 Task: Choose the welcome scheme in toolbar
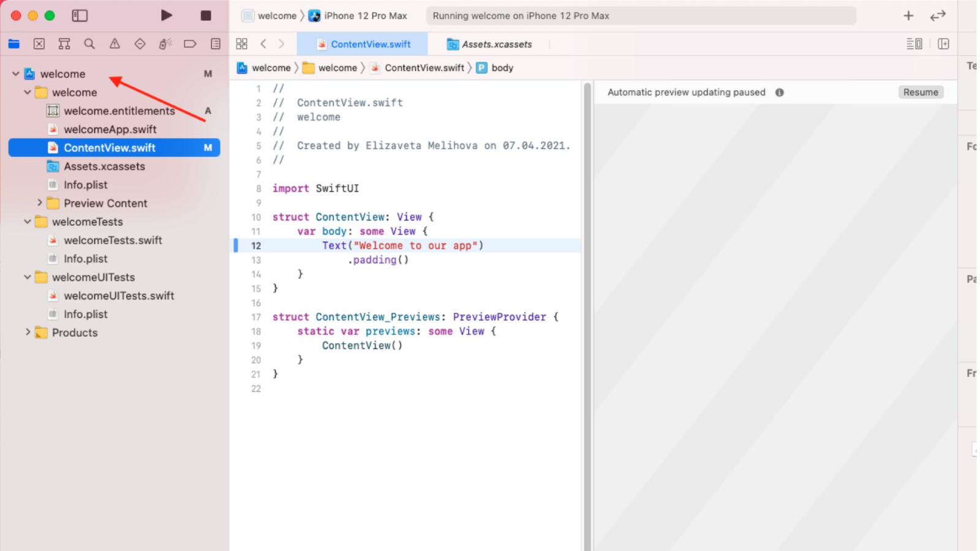point(269,16)
